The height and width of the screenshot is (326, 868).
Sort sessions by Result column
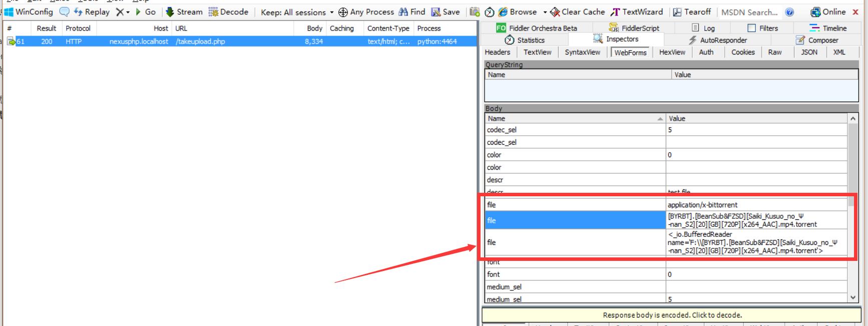46,29
